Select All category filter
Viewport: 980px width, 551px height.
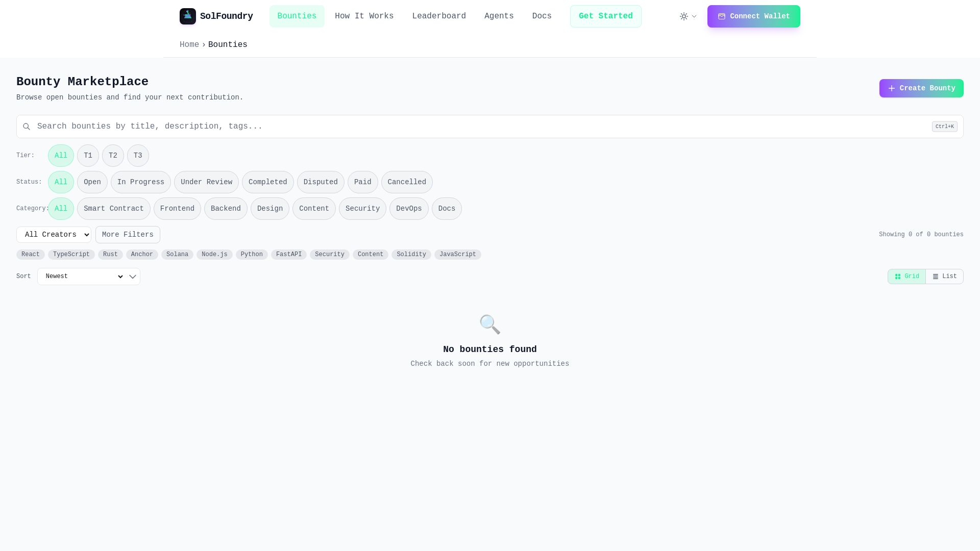coord(61,209)
